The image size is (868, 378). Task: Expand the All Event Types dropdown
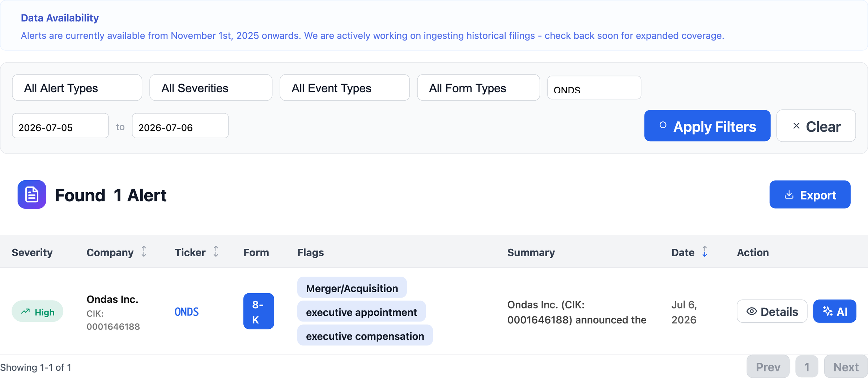(345, 88)
